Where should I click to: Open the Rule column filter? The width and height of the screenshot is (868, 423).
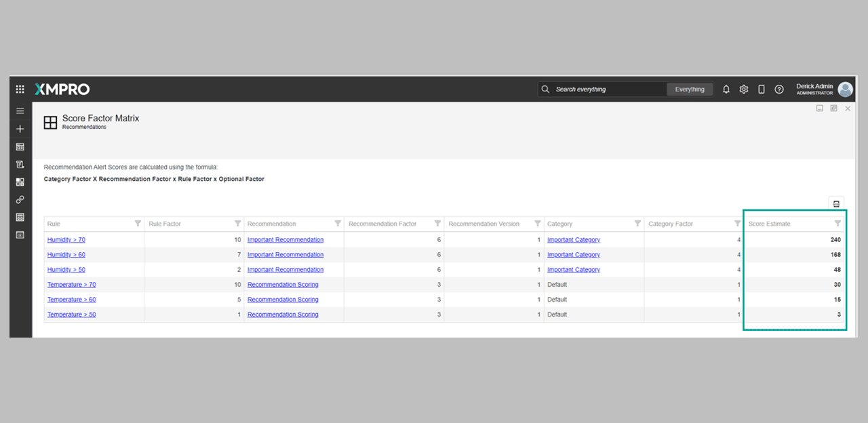pyautogui.click(x=138, y=224)
